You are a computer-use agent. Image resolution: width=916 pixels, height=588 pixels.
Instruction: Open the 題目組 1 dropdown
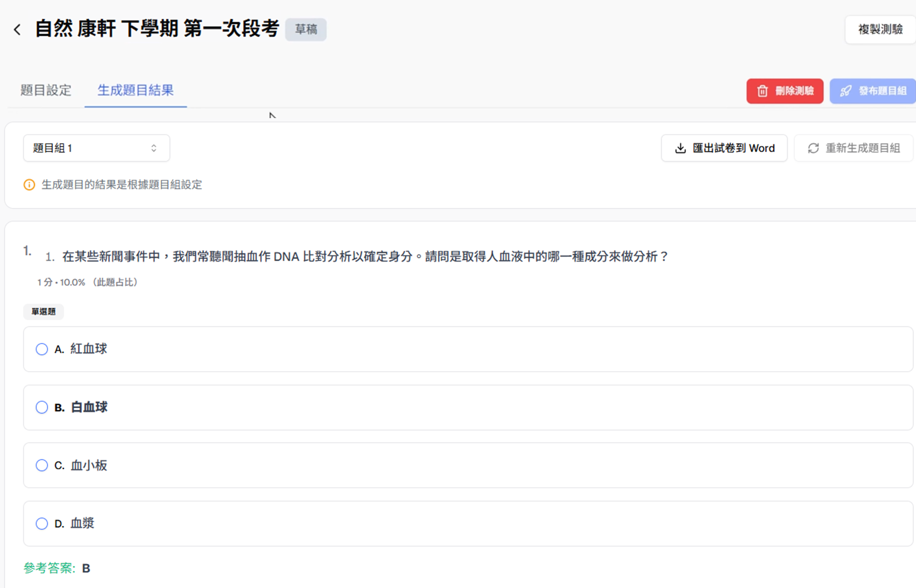(x=96, y=148)
